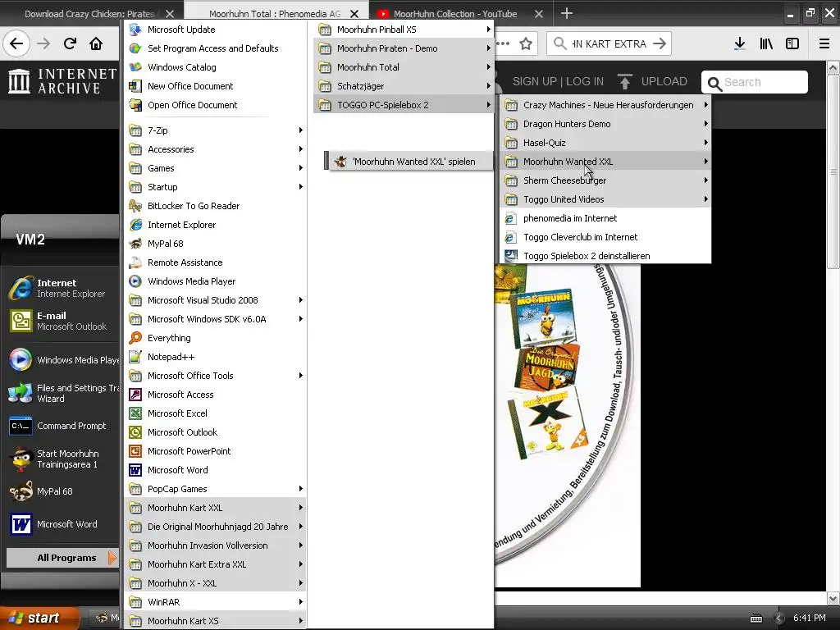Start Windows Media Player from programs list
The width and height of the screenshot is (840, 630).
[x=214, y=281]
